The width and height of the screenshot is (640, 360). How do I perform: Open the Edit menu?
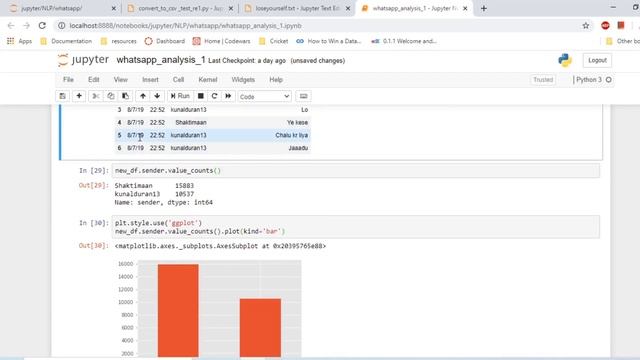94,80
